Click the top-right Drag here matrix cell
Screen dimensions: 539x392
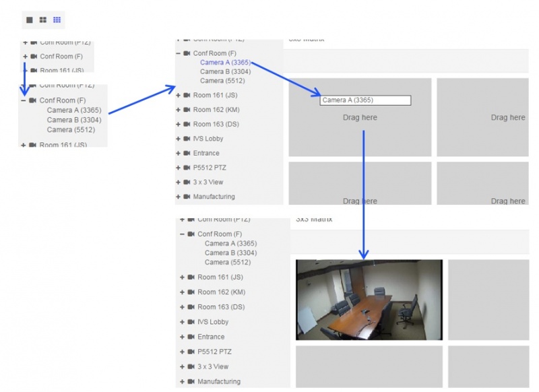click(482, 117)
